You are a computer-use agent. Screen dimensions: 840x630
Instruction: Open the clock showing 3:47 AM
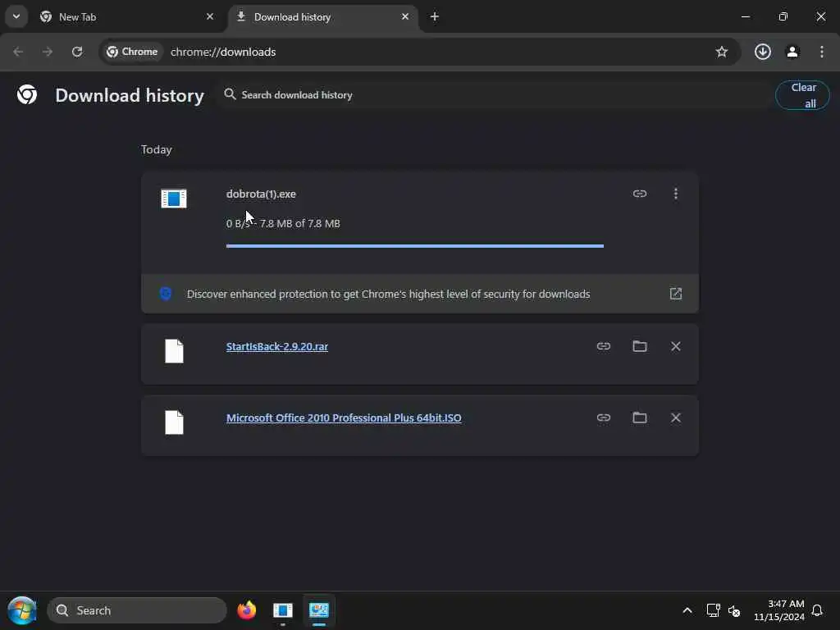pos(779,610)
